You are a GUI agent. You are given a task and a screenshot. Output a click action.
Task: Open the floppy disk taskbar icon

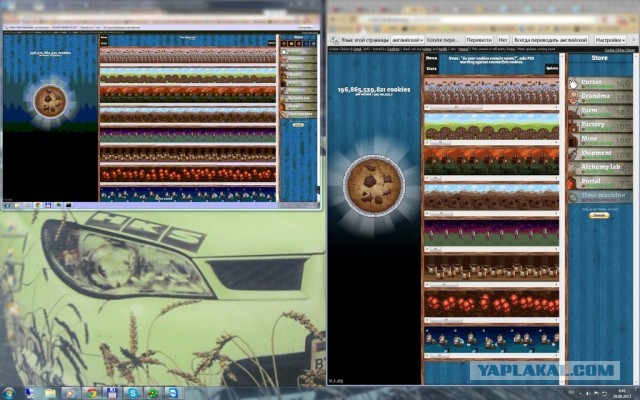112,393
